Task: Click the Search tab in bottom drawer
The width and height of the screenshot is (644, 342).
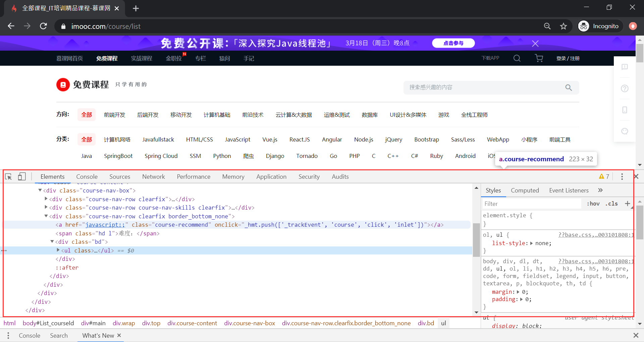Action: point(59,335)
